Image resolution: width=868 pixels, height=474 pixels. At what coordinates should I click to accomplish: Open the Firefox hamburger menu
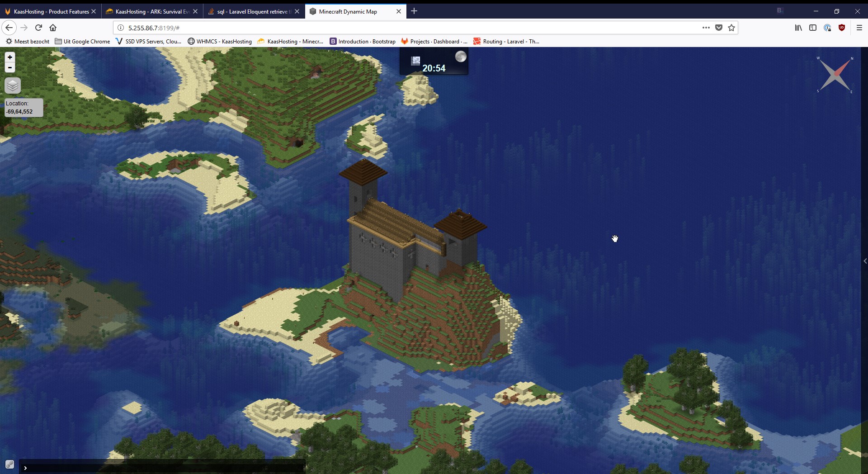click(859, 28)
